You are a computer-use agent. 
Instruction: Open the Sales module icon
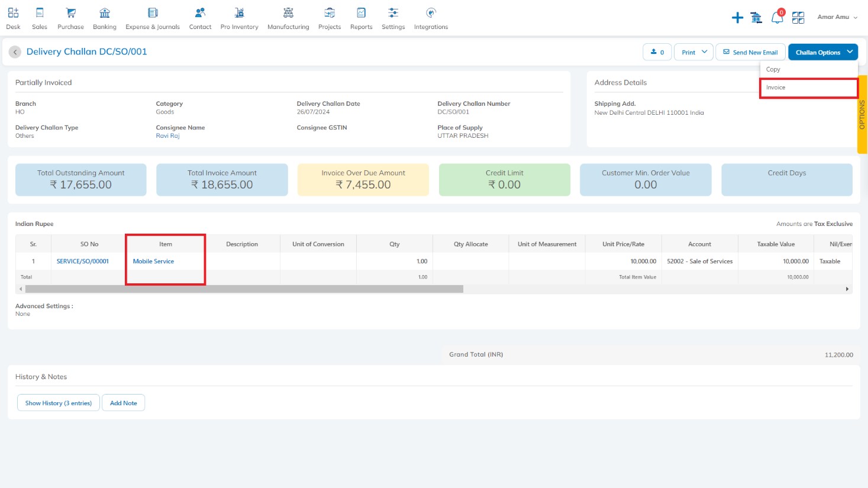[x=40, y=12]
